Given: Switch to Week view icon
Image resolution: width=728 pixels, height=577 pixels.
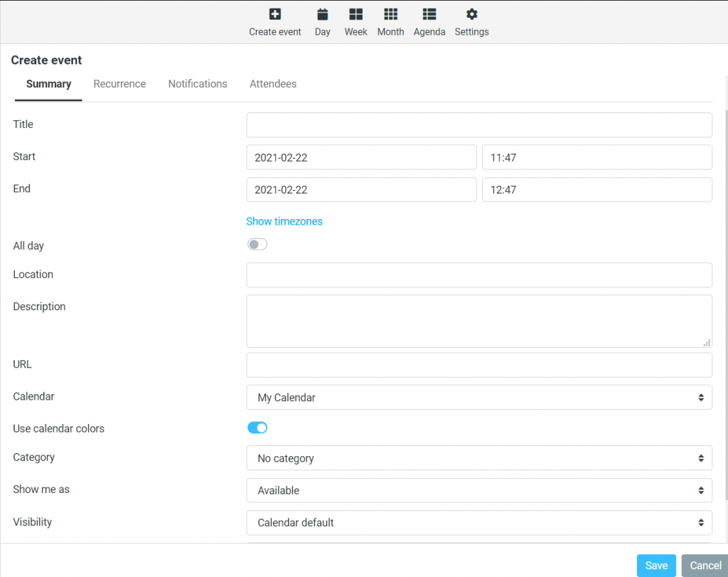Looking at the screenshot, I should [355, 14].
